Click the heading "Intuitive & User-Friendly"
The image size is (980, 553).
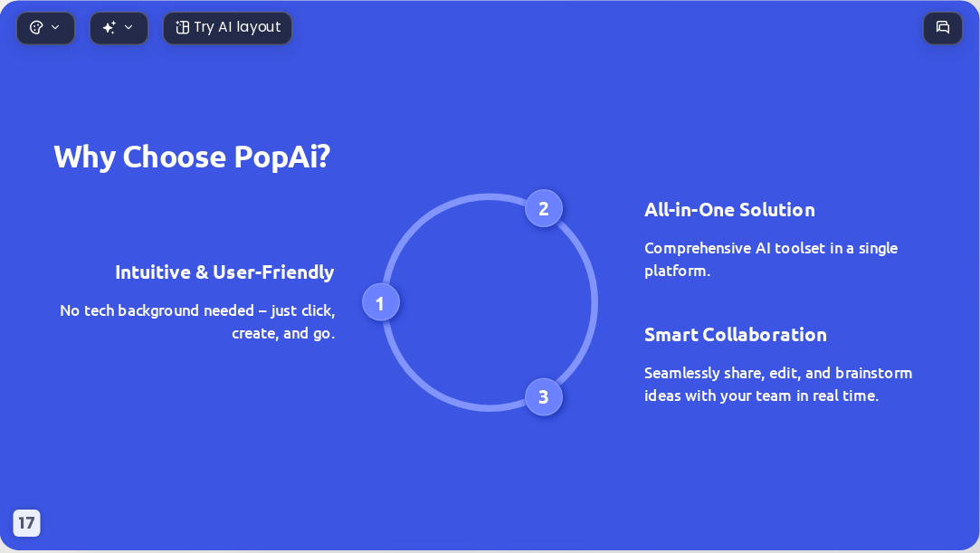[225, 272]
